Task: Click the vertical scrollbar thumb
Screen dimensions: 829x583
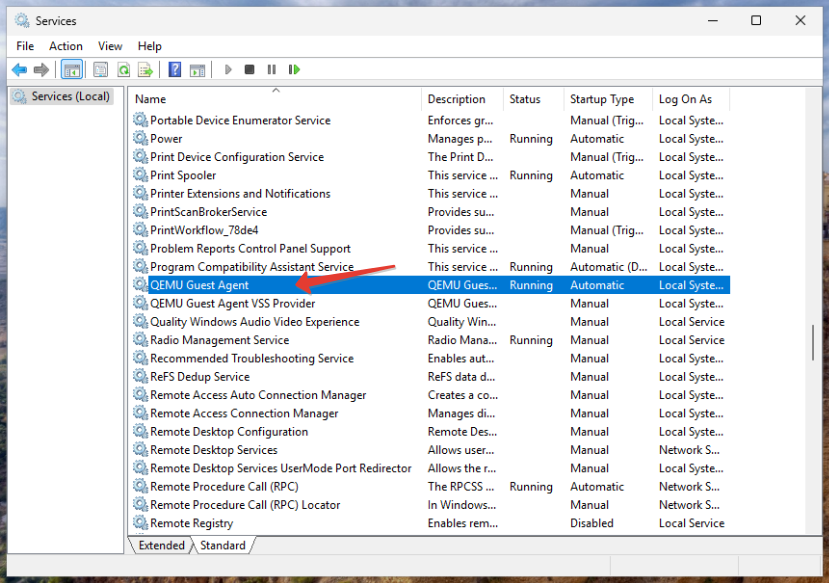Action: pos(813,343)
